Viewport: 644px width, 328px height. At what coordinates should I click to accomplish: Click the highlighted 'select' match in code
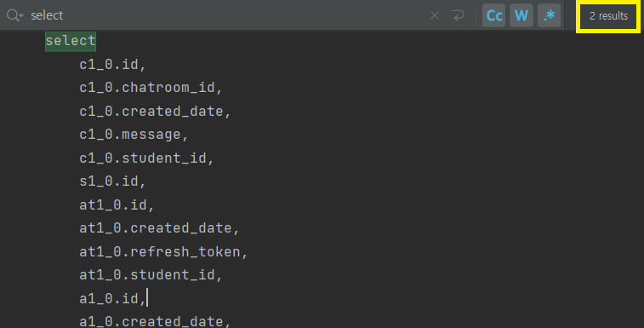71,41
